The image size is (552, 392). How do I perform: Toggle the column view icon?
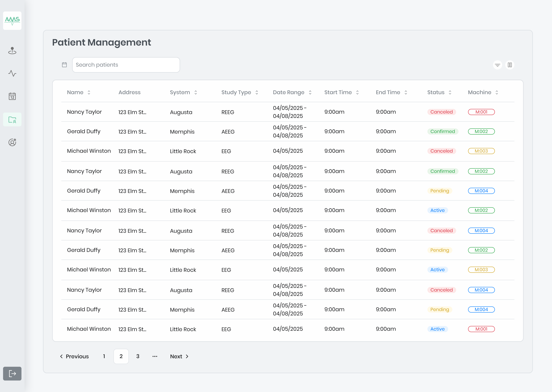tap(510, 65)
